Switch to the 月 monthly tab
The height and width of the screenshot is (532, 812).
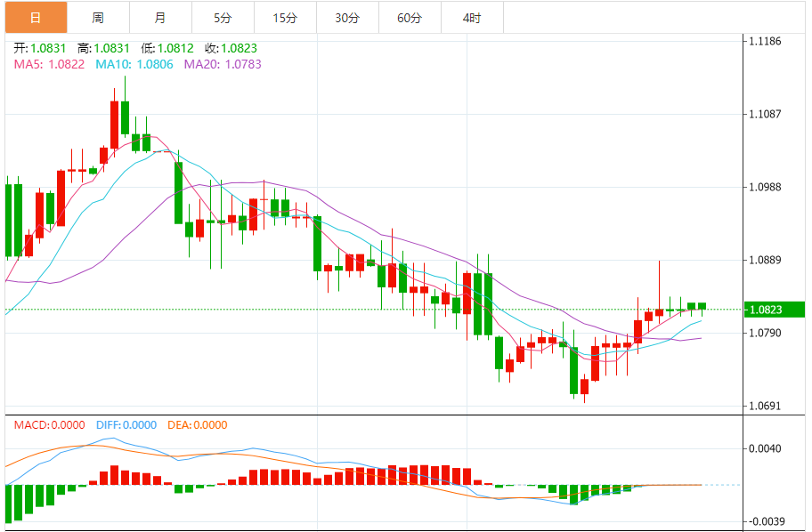point(160,18)
